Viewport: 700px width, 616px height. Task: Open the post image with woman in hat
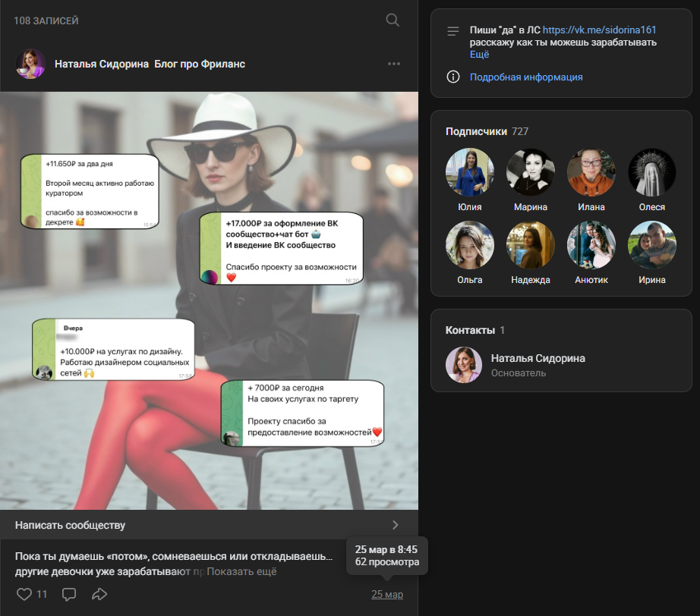pyautogui.click(x=209, y=300)
